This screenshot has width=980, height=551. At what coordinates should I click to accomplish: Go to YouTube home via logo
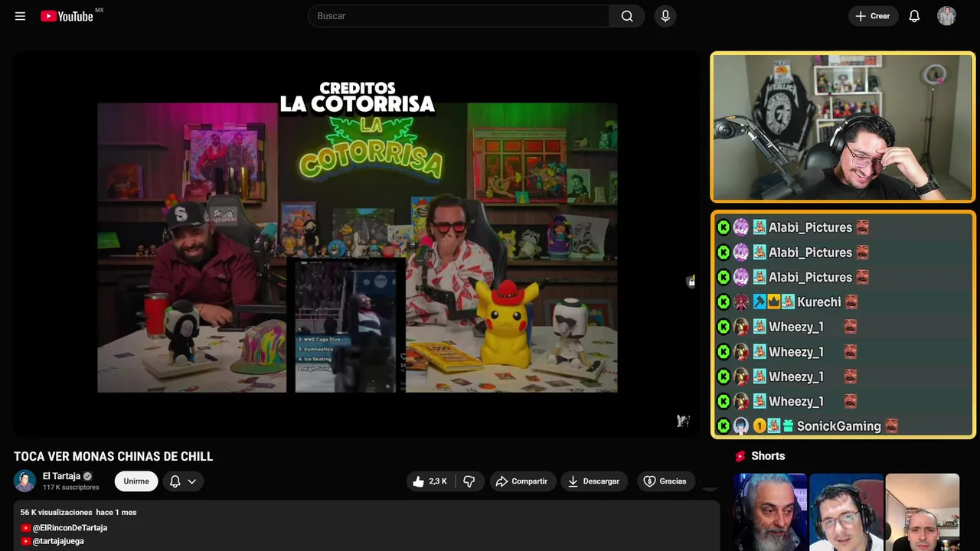tap(67, 16)
